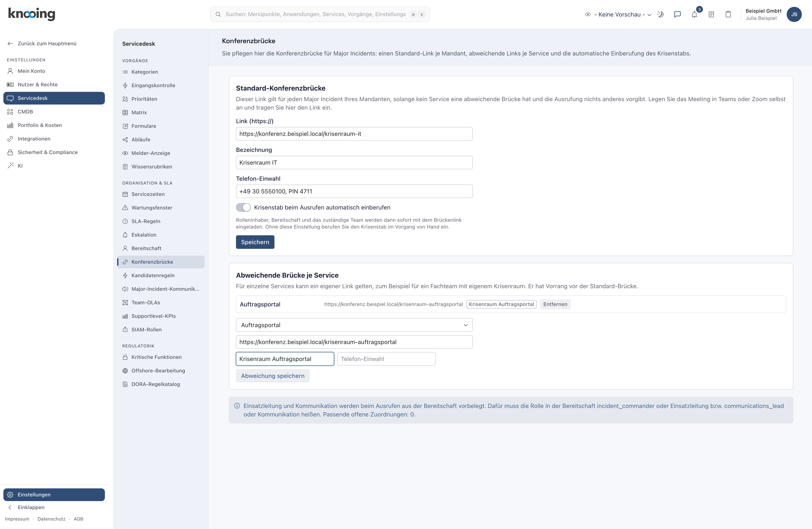Open the chat messages icon
Image resolution: width=812 pixels, height=529 pixels.
pos(678,14)
